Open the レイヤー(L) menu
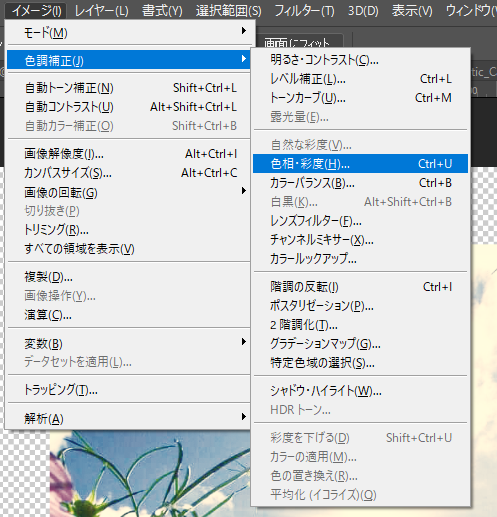 [x=101, y=11]
